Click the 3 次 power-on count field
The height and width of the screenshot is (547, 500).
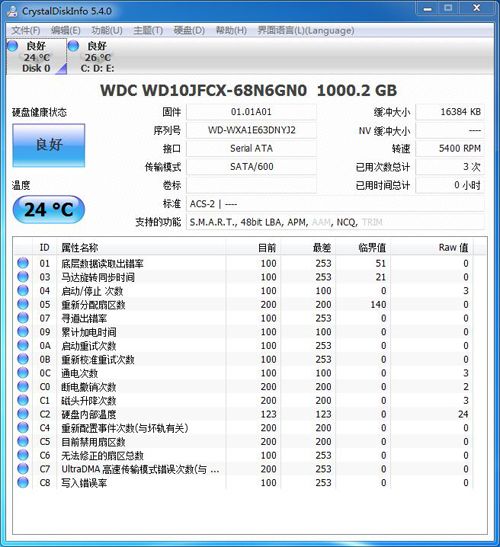[450, 167]
